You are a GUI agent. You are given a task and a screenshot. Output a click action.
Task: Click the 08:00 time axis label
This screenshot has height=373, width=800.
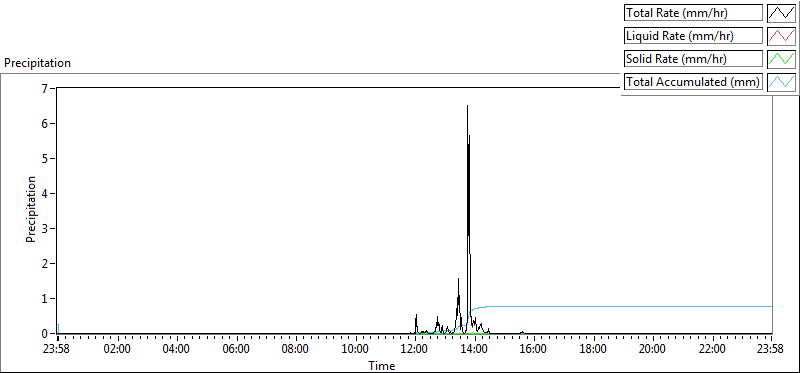coord(296,350)
